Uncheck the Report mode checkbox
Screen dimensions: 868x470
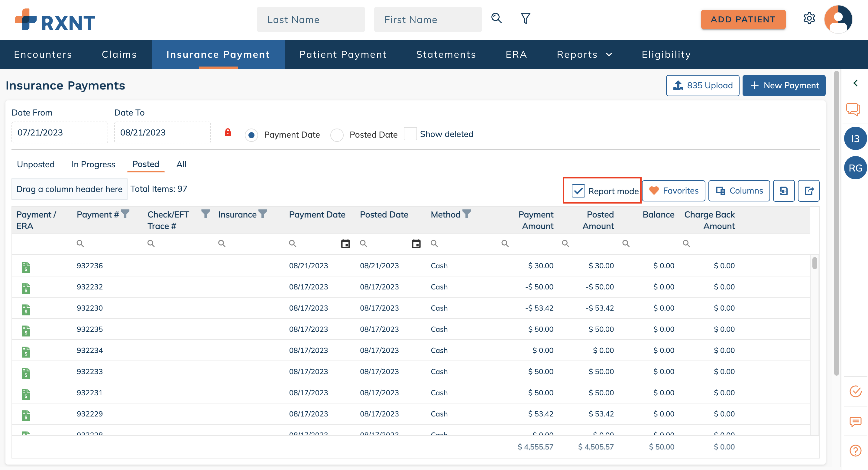578,191
